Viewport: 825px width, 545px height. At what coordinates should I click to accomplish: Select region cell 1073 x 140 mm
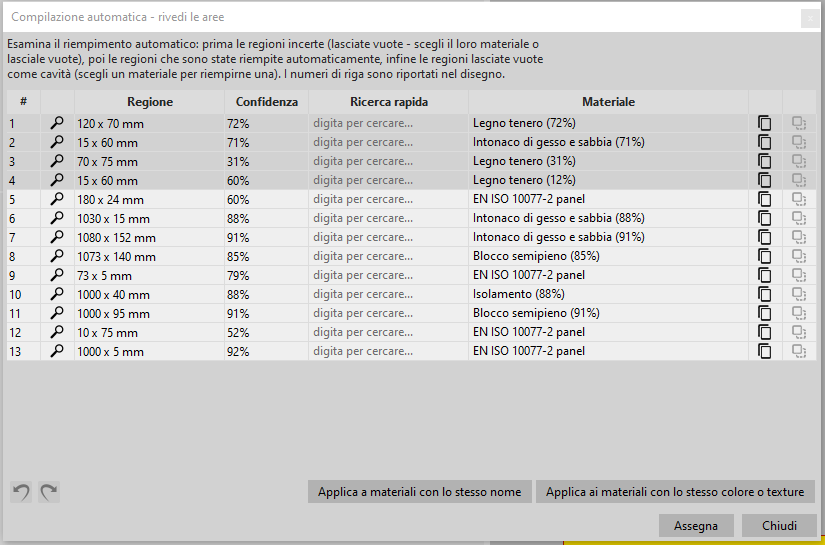tap(149, 256)
